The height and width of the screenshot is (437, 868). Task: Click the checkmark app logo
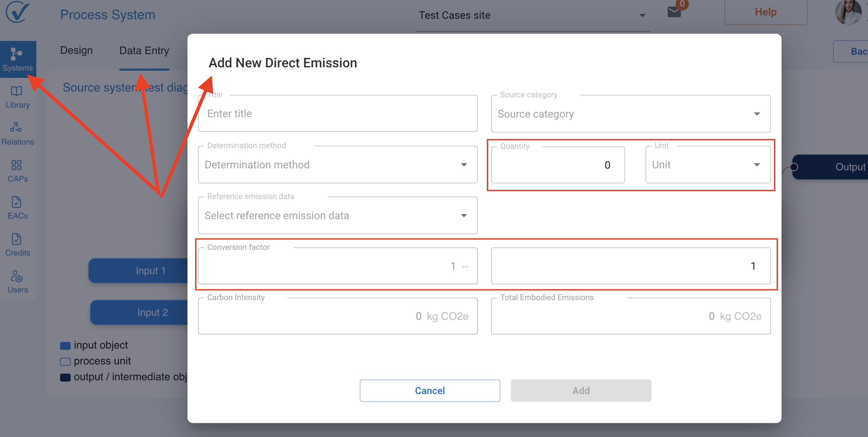[17, 12]
